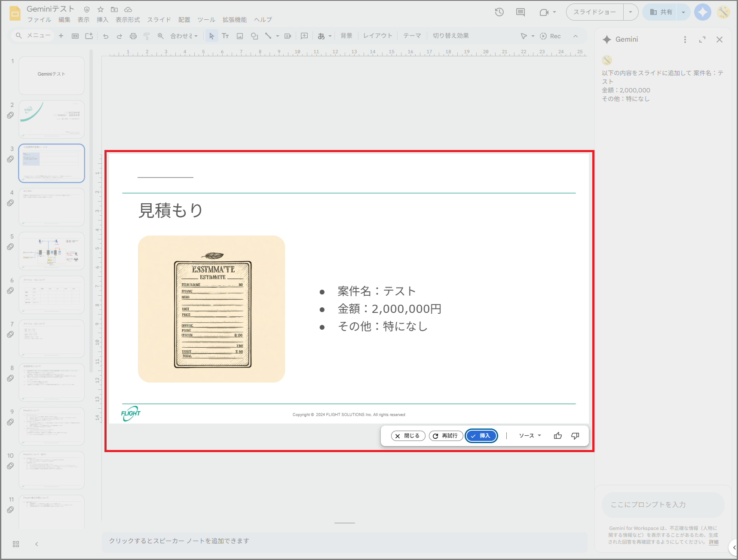Add a comment from toolbar

point(304,36)
